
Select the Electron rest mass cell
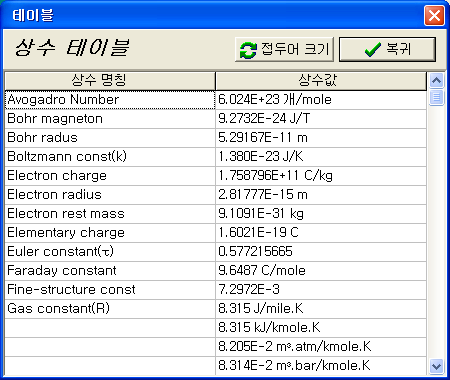pyautogui.click(x=110, y=214)
